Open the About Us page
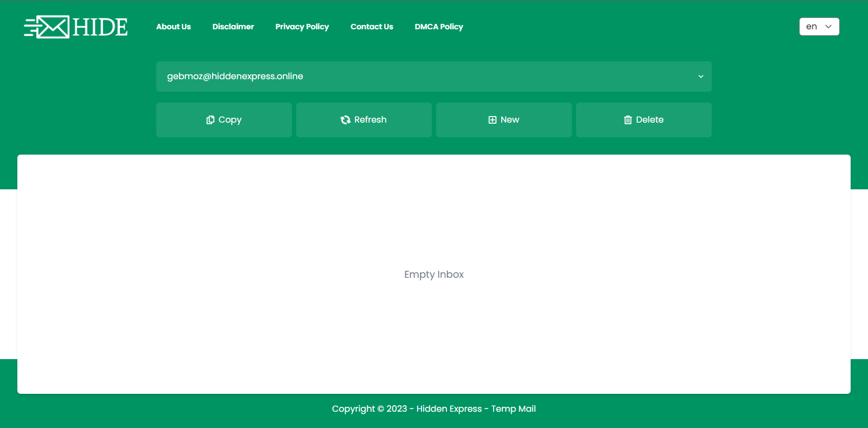Image resolution: width=868 pixels, height=428 pixels. (174, 27)
